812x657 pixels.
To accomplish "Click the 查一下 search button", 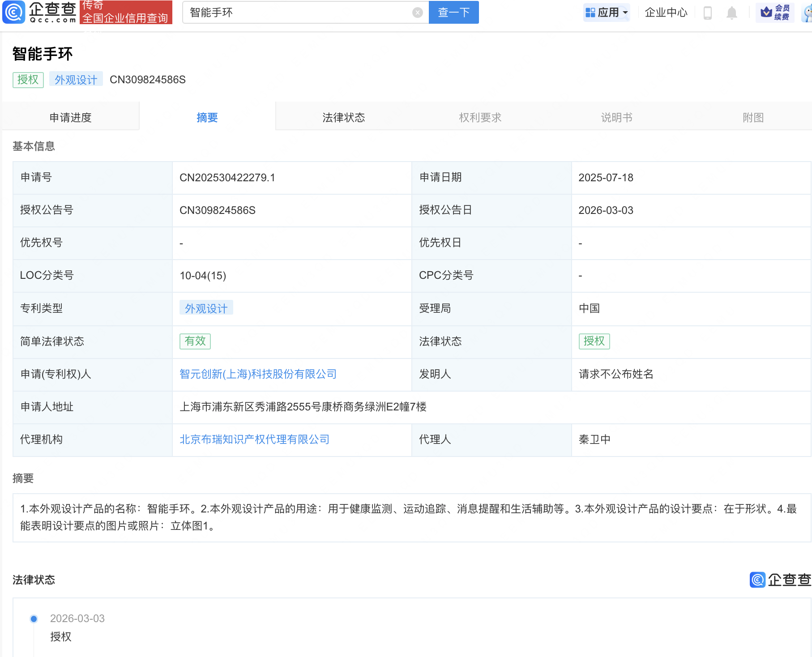I will click(x=453, y=13).
